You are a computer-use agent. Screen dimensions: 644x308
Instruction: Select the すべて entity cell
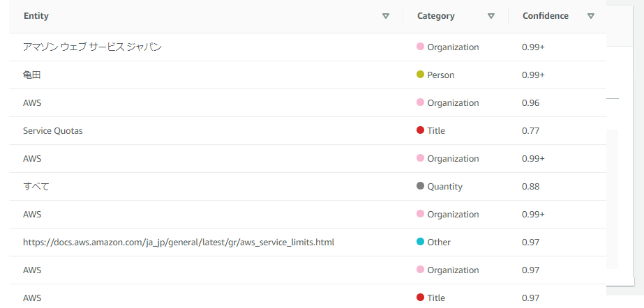tap(36, 187)
